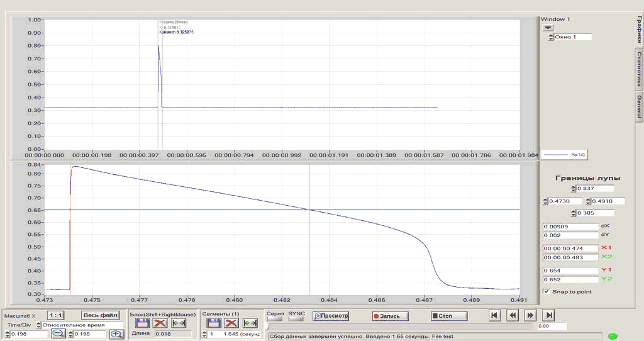
Task: Switch to the Статистика tab
Action: (x=639, y=69)
